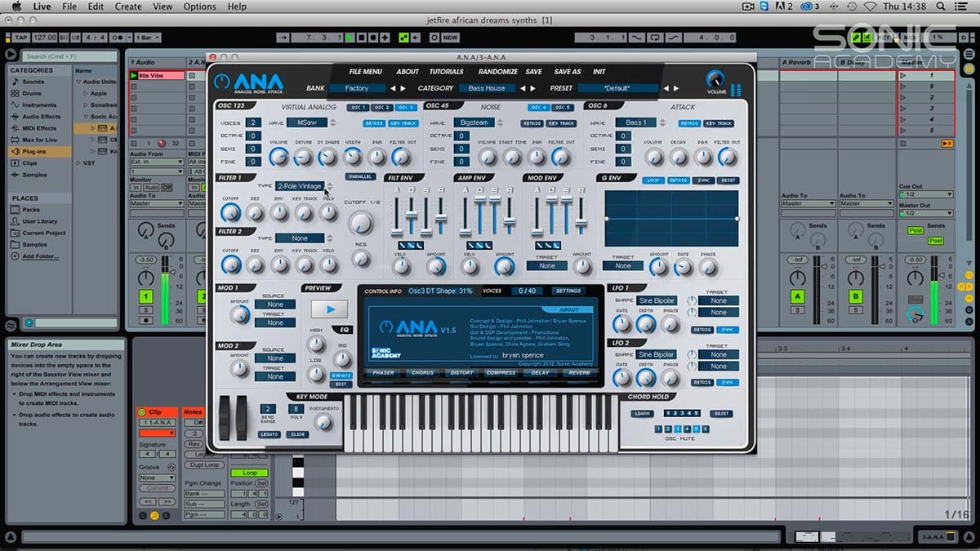Turn the ANA master Volume knob

[715, 79]
